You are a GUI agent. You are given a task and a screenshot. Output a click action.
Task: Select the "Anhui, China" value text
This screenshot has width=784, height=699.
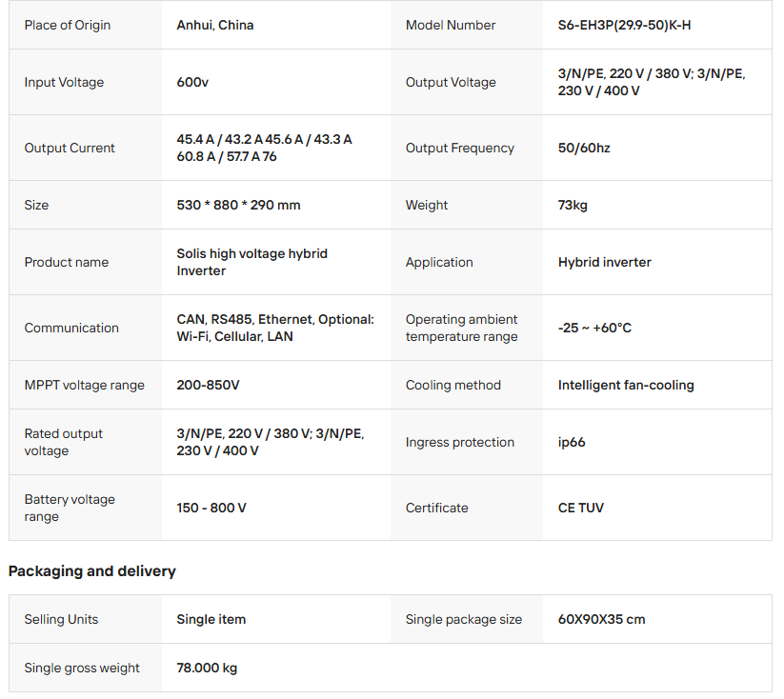tap(215, 25)
